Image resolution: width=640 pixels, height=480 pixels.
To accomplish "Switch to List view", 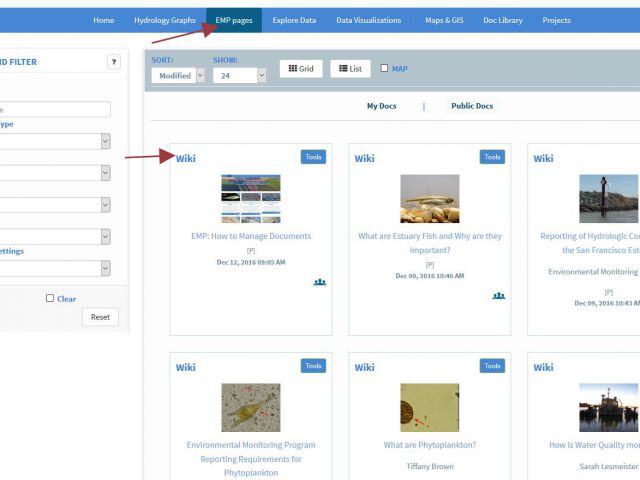I will pos(350,69).
